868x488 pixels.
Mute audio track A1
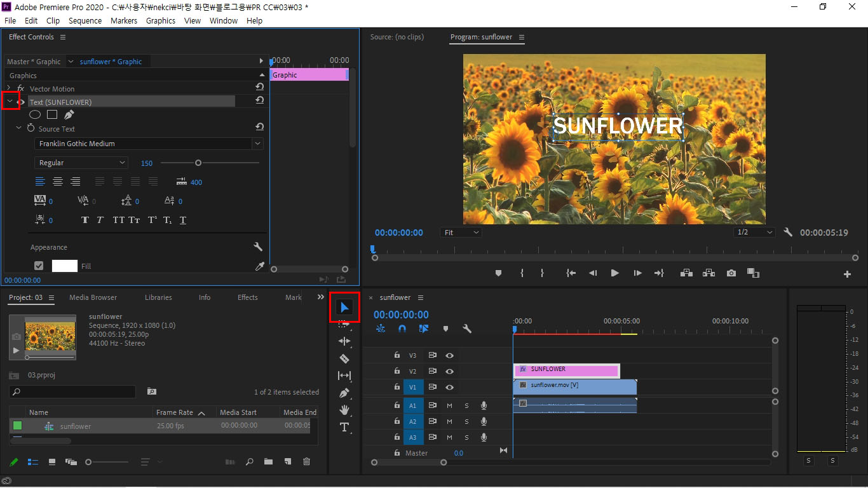pos(449,405)
